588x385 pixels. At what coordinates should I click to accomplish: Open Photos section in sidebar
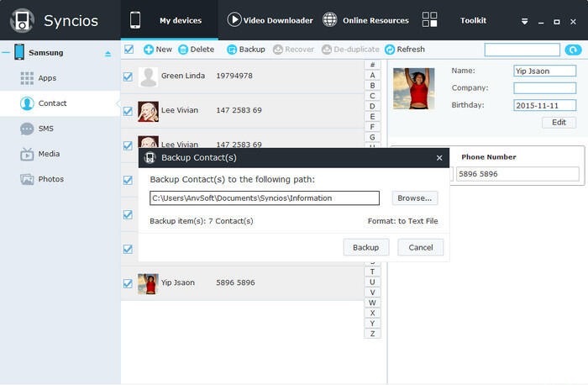50,179
